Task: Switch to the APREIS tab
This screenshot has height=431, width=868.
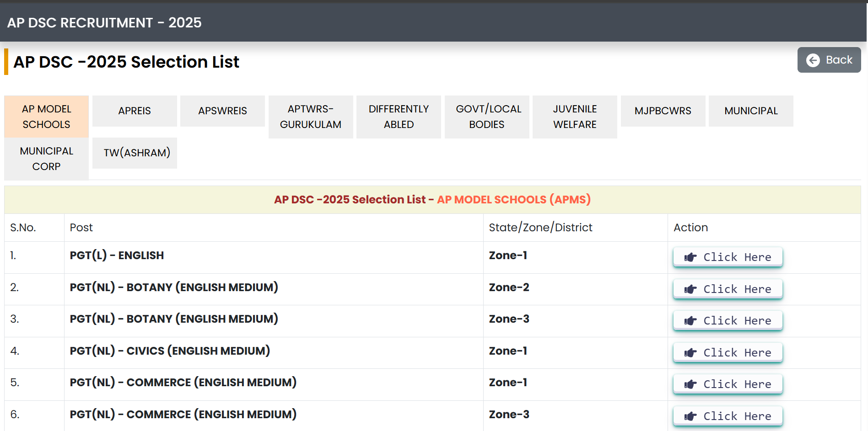Action: [134, 111]
